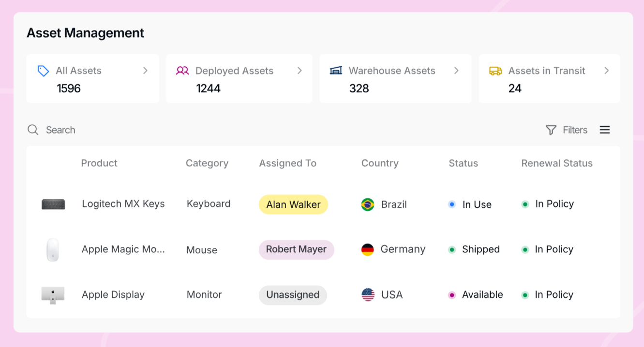Click the yellow truck Assets in Transit icon
This screenshot has height=347, width=644.
click(x=495, y=71)
